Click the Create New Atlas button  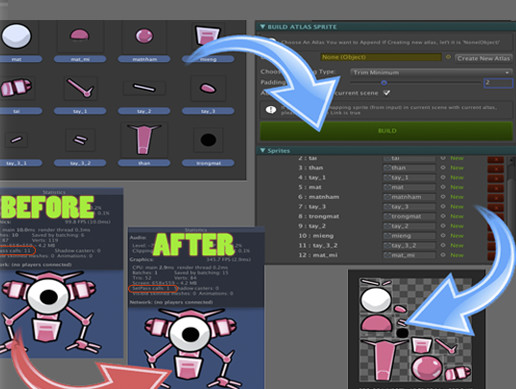483,58
